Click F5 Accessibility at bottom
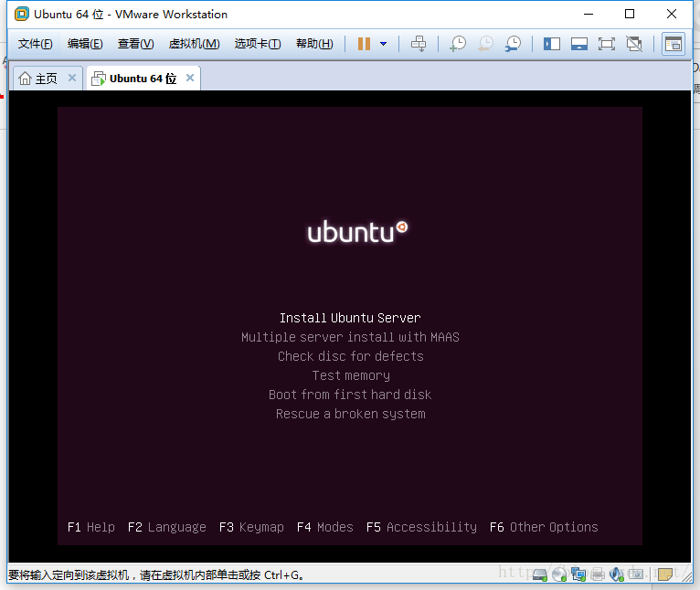The width and height of the screenshot is (700, 590). pos(421,527)
